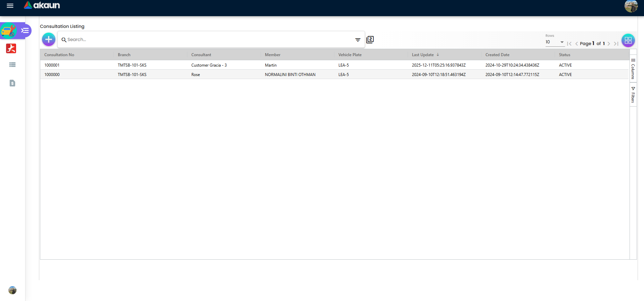Screen dimensions: 644x301
Task: Click last update 2025-12-11T05:25:16.937843Z
Action: click(x=439, y=65)
